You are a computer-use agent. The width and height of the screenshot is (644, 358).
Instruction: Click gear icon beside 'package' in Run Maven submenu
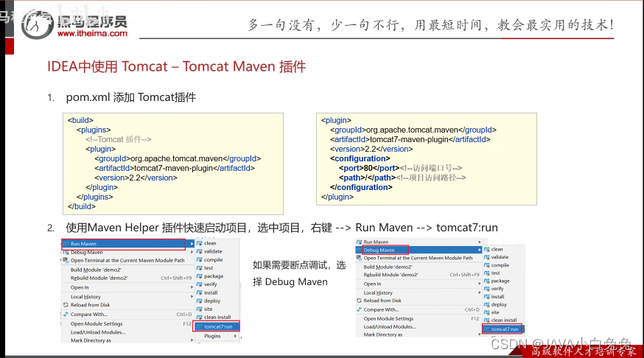click(199, 276)
